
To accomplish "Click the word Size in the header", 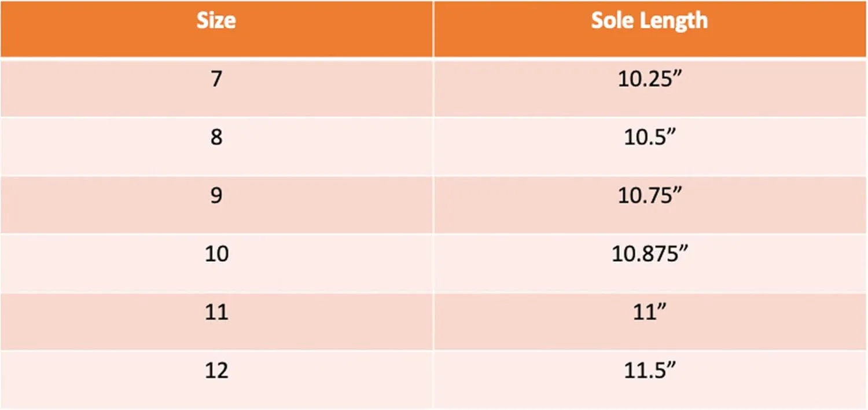I will [216, 21].
